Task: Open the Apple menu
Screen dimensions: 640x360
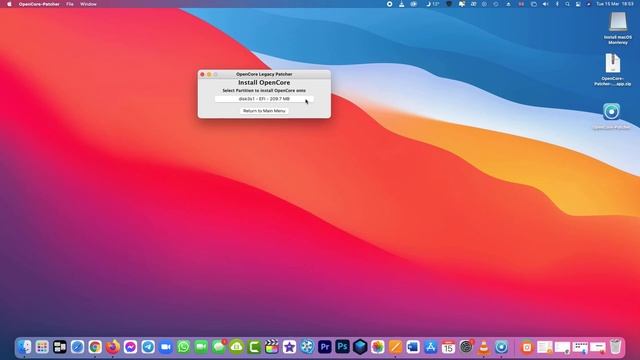Action: tap(9, 4)
